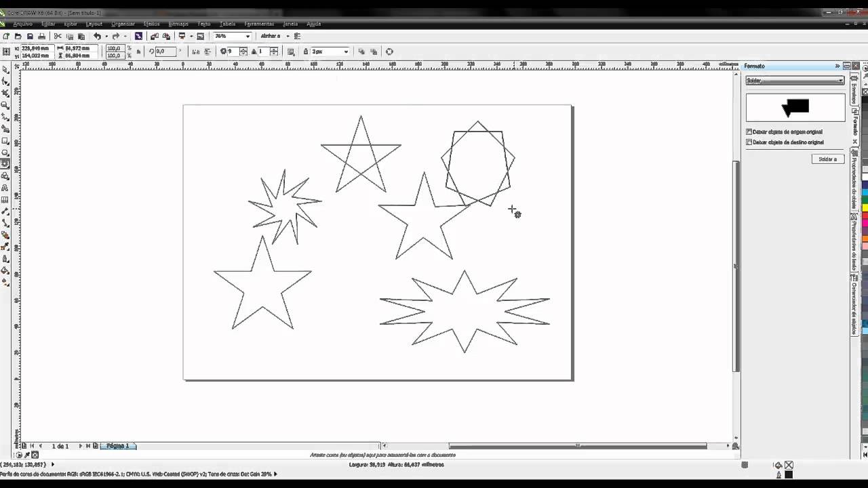Screen dimensions: 868x488
Task: Toggle 'Deixar objeto de destino original' checkbox
Action: tap(749, 142)
